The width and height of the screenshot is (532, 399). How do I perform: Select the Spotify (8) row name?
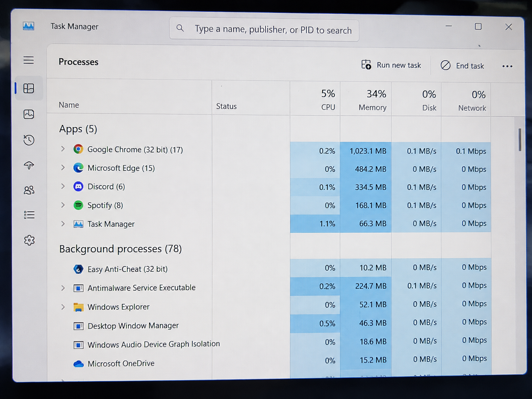coord(105,205)
